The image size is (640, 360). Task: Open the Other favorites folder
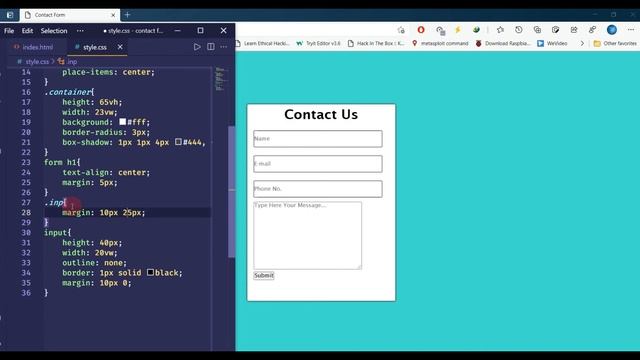click(x=615, y=43)
